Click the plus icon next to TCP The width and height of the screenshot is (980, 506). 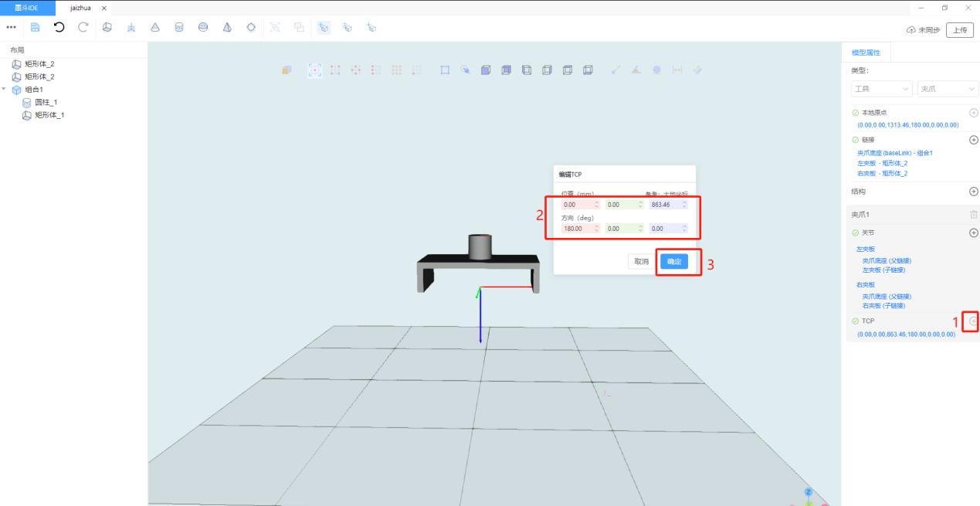point(973,321)
